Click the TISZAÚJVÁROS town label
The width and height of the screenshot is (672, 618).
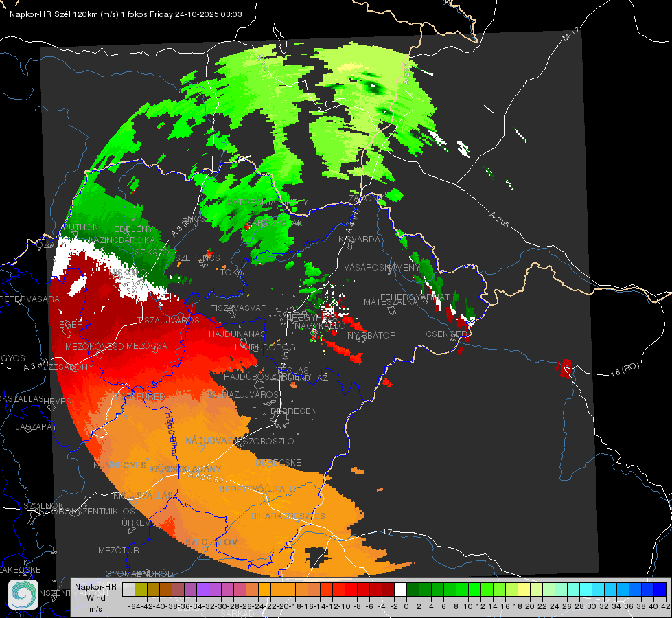click(168, 320)
